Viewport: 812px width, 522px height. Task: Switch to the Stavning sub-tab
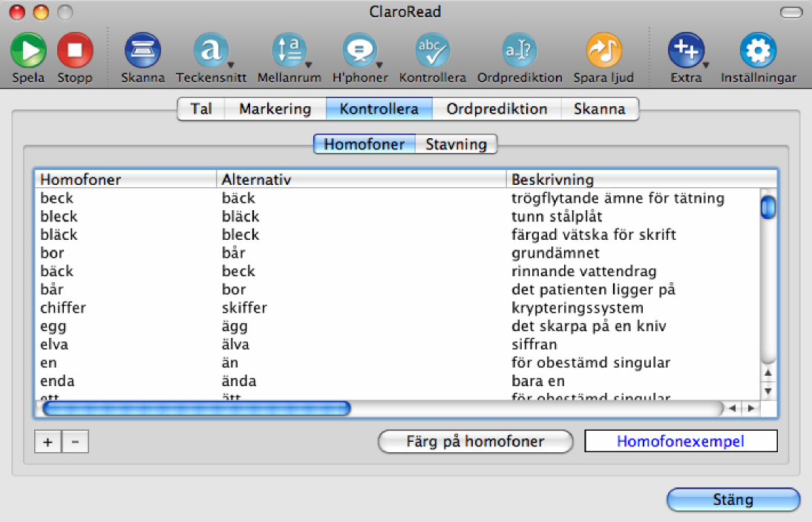click(456, 144)
